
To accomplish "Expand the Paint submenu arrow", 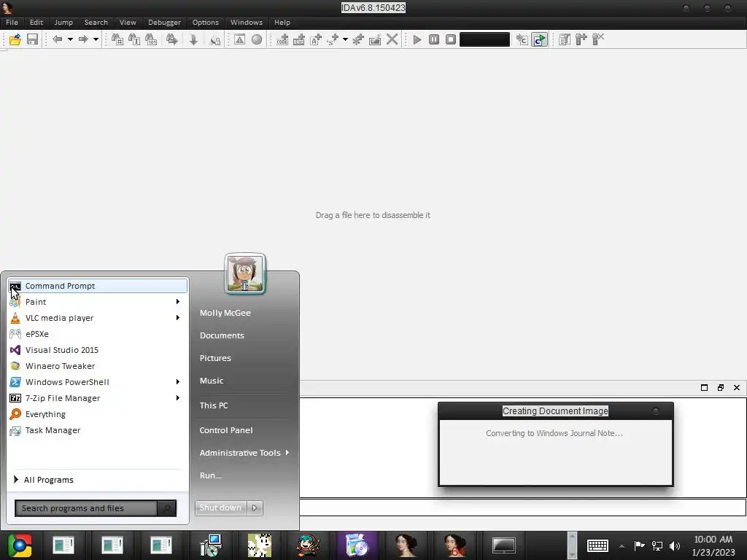I will [x=178, y=302].
